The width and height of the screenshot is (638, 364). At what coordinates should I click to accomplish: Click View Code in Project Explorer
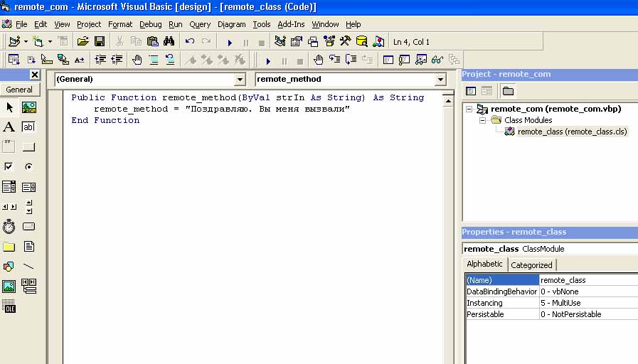(471, 91)
